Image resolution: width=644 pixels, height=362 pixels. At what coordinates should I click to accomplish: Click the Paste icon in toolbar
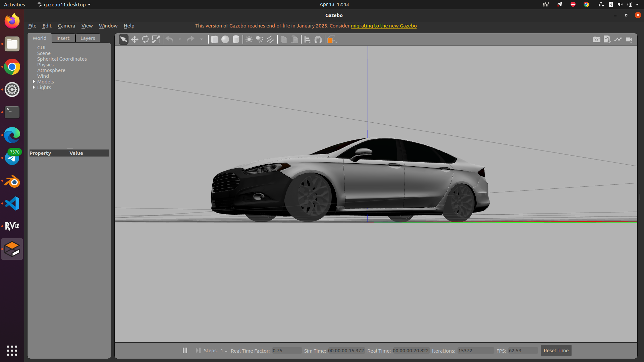click(294, 40)
